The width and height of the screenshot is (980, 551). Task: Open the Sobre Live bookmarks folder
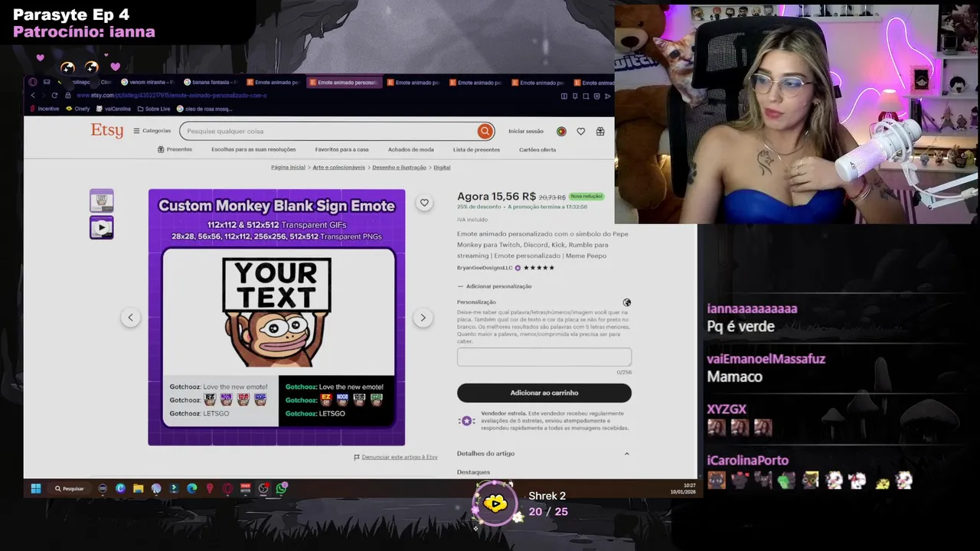[x=153, y=109]
